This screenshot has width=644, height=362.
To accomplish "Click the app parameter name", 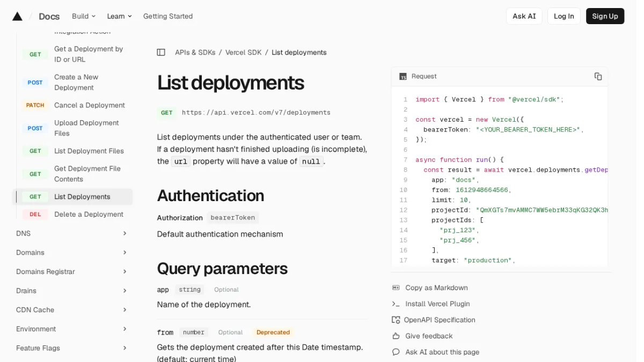I will tap(163, 290).
